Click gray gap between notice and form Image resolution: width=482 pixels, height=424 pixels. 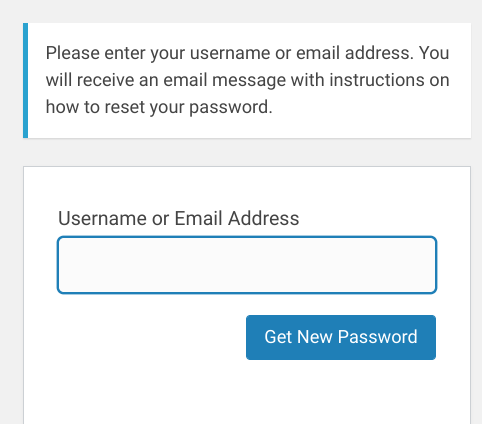coord(247,152)
